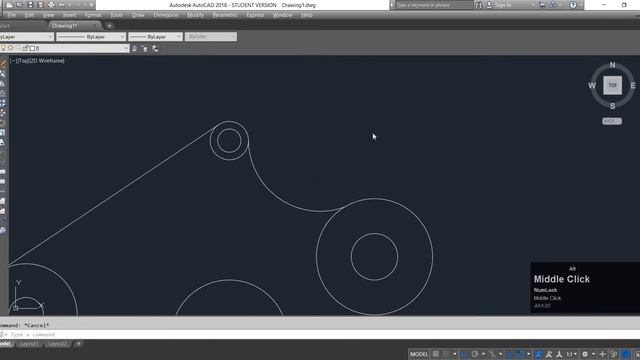Click the Save As quick access icon

[x=40, y=5]
